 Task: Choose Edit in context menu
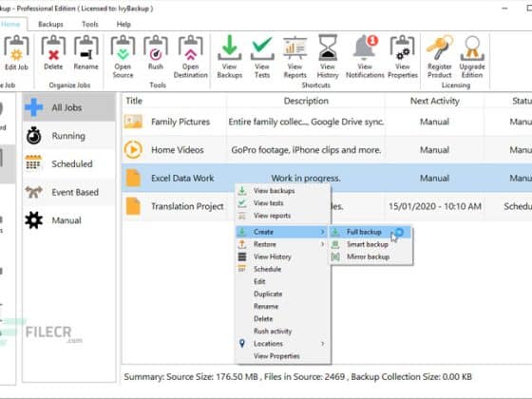[x=283, y=281]
